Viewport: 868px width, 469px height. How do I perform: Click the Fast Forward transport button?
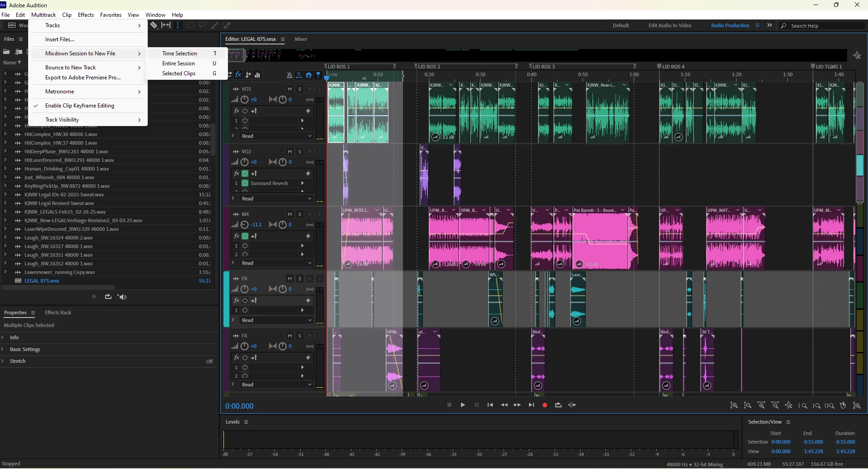[x=517, y=405]
